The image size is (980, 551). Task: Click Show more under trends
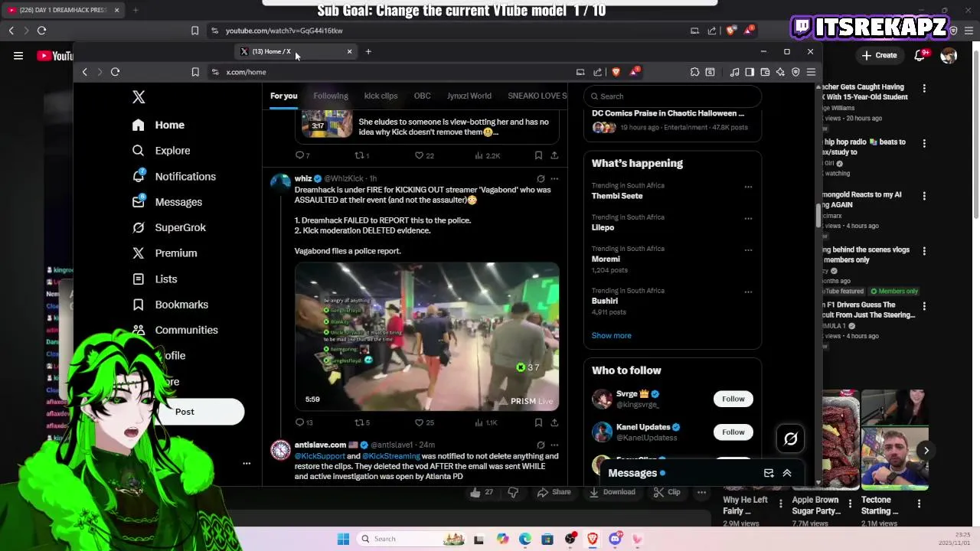611,336
